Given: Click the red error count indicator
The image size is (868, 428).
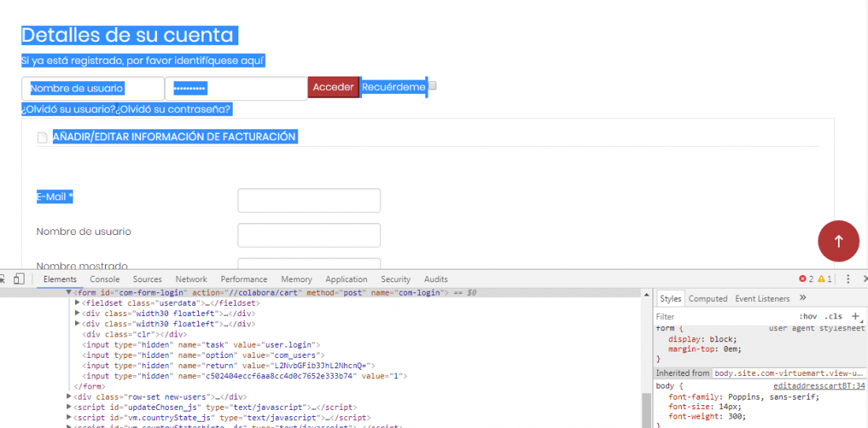Looking at the screenshot, I should (x=806, y=279).
